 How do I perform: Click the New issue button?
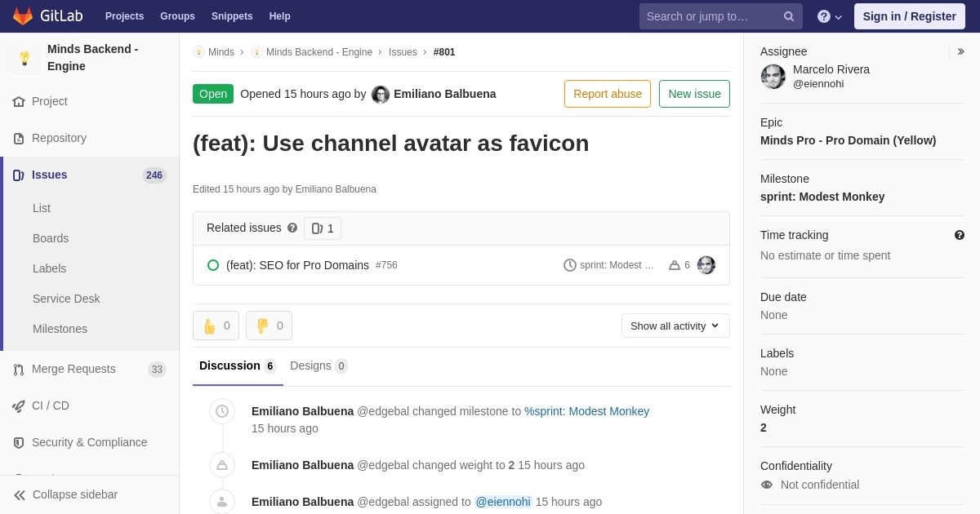point(694,94)
